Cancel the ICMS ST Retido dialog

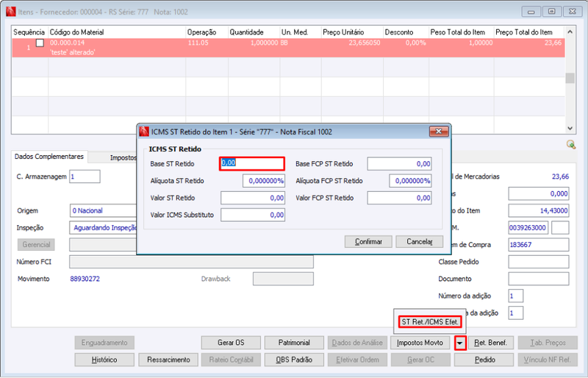click(x=419, y=241)
